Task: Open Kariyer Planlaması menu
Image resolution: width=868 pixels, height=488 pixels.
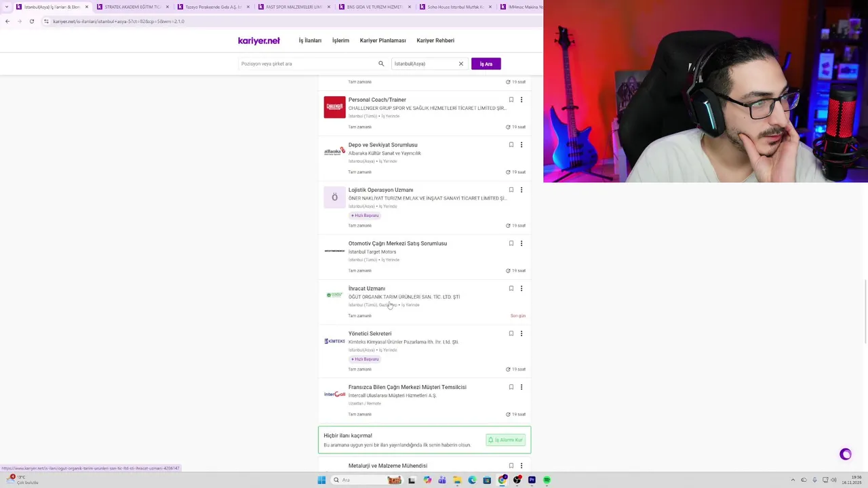Action: click(382, 41)
